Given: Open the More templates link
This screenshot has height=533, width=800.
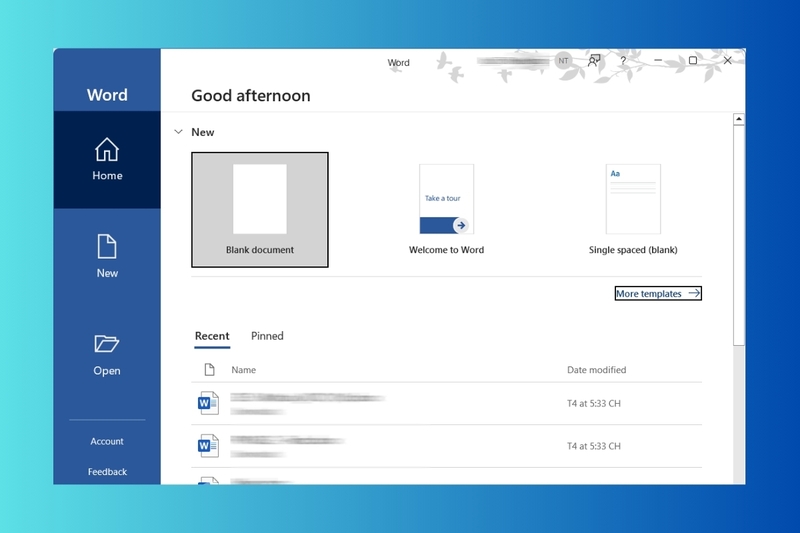Looking at the screenshot, I should pos(658,294).
